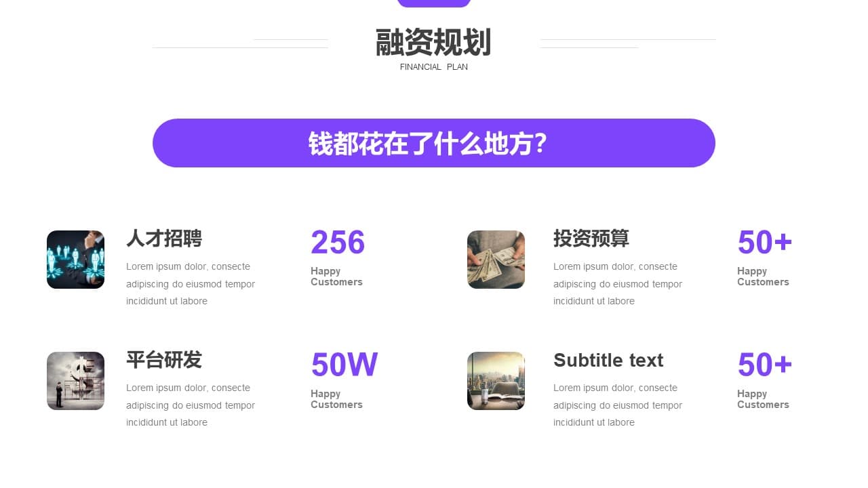
Task: Select the subtitle FINANCIAL PLAN
Action: [x=434, y=67]
